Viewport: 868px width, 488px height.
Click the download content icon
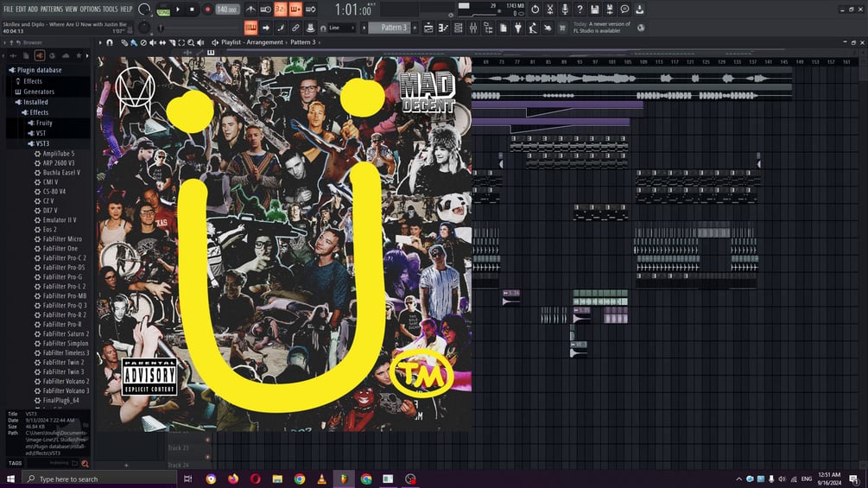pos(639,10)
